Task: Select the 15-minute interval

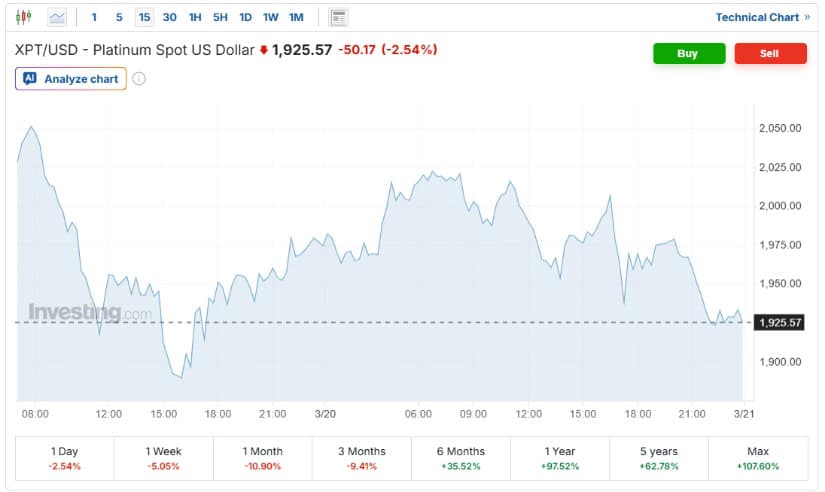Action: (145, 17)
